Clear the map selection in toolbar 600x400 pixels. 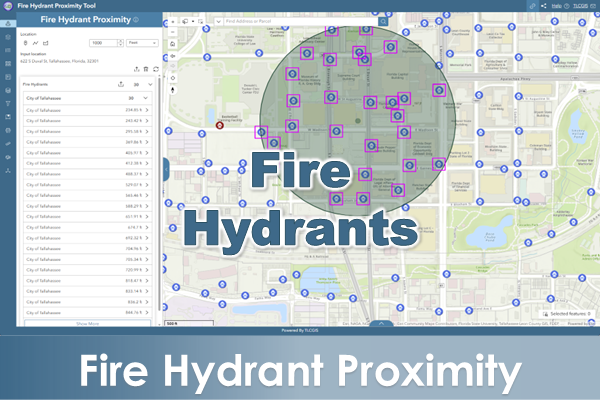201,22
